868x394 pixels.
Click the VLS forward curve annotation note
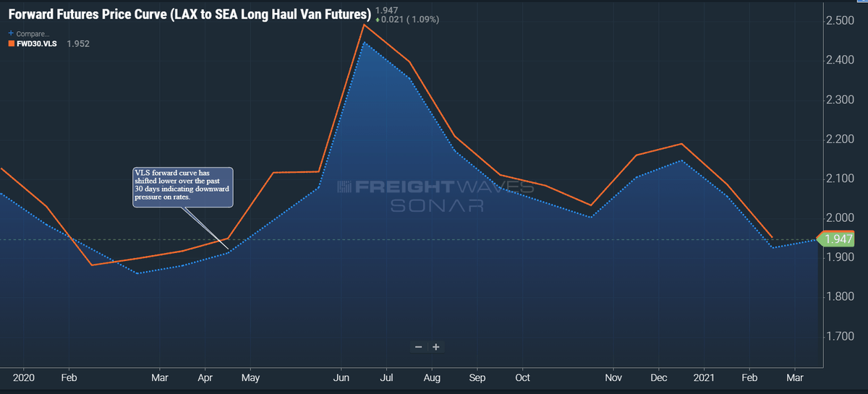[x=183, y=187]
